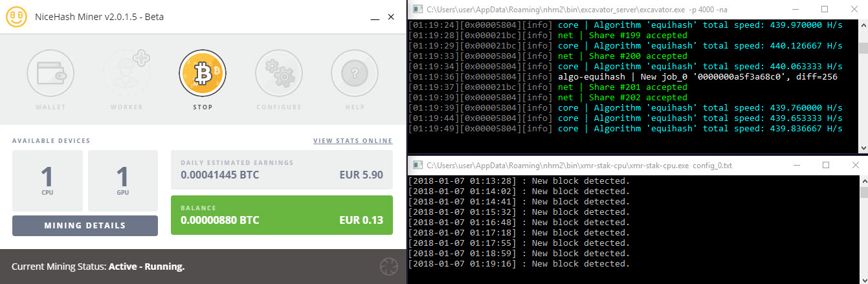Viewport: 868px width, 284px height.
Task: Minimize the xmr-stak-cpu.exe console window
Action: click(x=796, y=166)
